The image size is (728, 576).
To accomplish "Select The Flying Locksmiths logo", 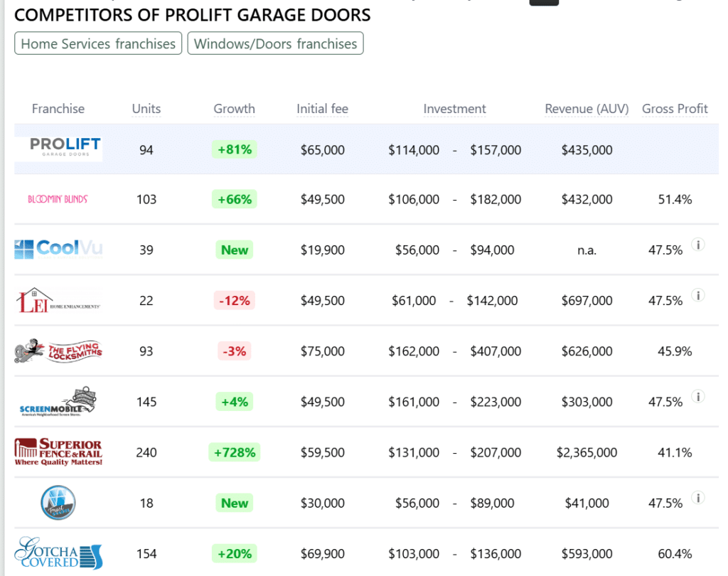I will tap(58, 351).
